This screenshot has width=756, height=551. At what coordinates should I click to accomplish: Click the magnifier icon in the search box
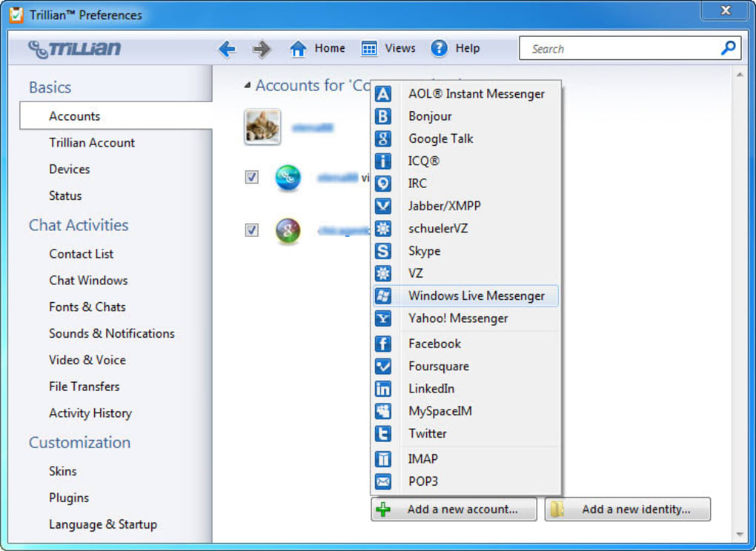728,48
